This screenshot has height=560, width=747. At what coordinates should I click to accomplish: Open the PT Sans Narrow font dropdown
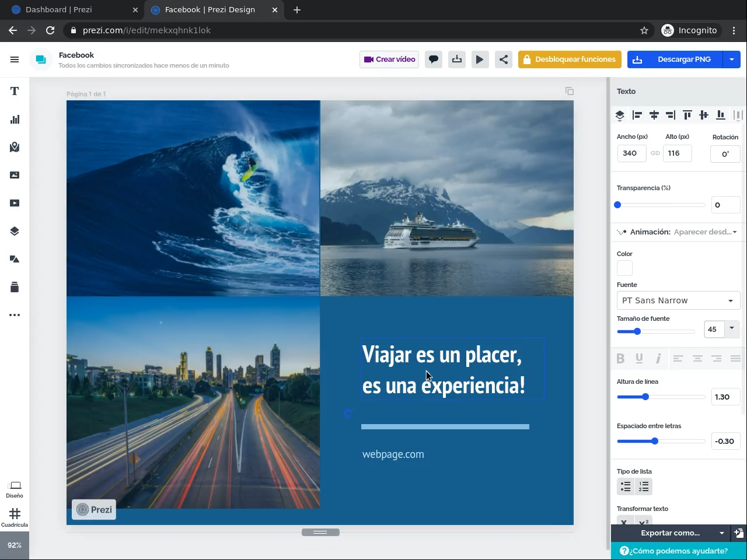point(678,300)
